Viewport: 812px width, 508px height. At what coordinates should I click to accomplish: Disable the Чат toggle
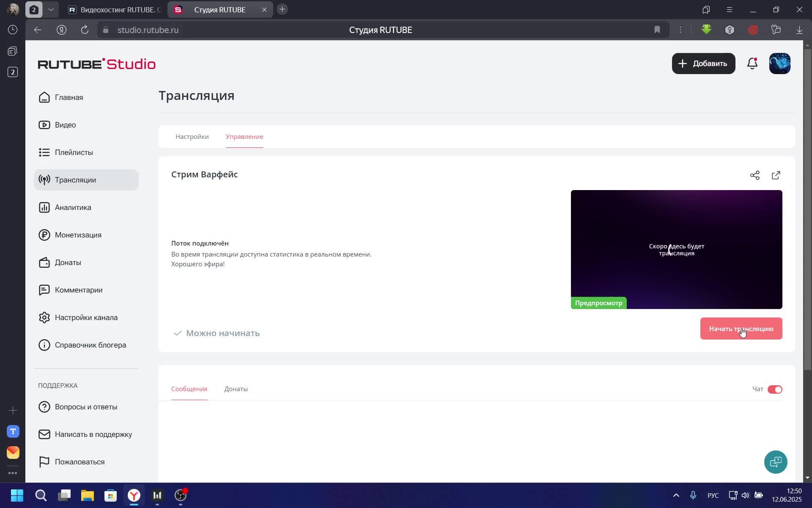pyautogui.click(x=776, y=389)
